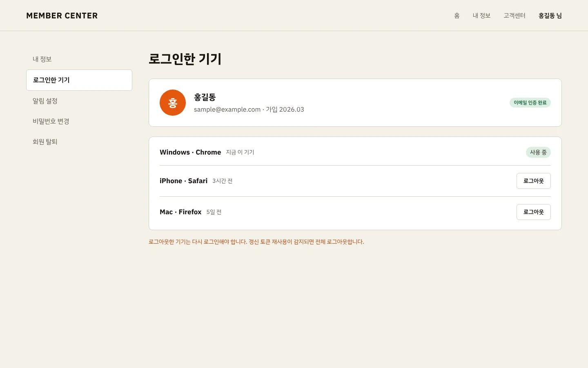The image size is (588, 368).
Task: Select the 로그인한 기기 sidebar item
Action: pyautogui.click(x=79, y=80)
